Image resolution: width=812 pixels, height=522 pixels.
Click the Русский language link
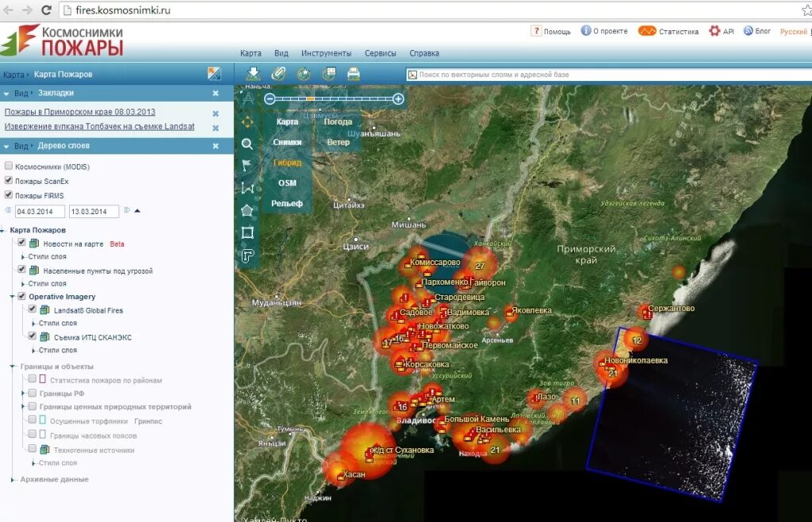(793, 32)
